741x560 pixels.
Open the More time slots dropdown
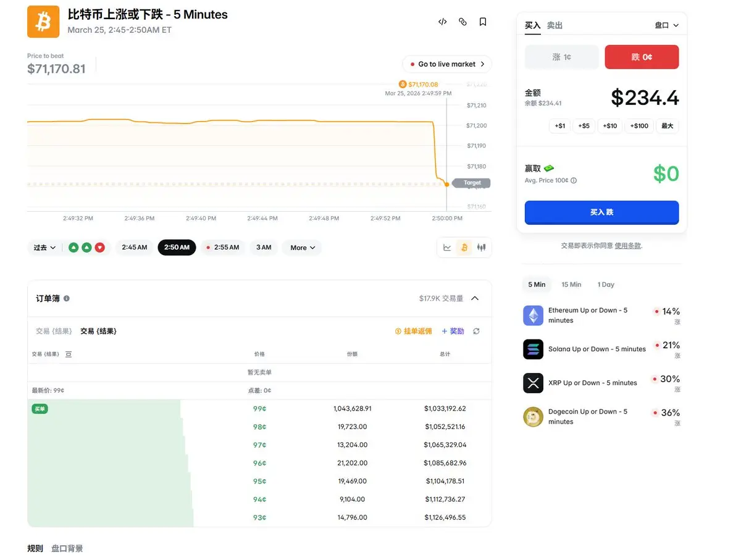pos(303,248)
